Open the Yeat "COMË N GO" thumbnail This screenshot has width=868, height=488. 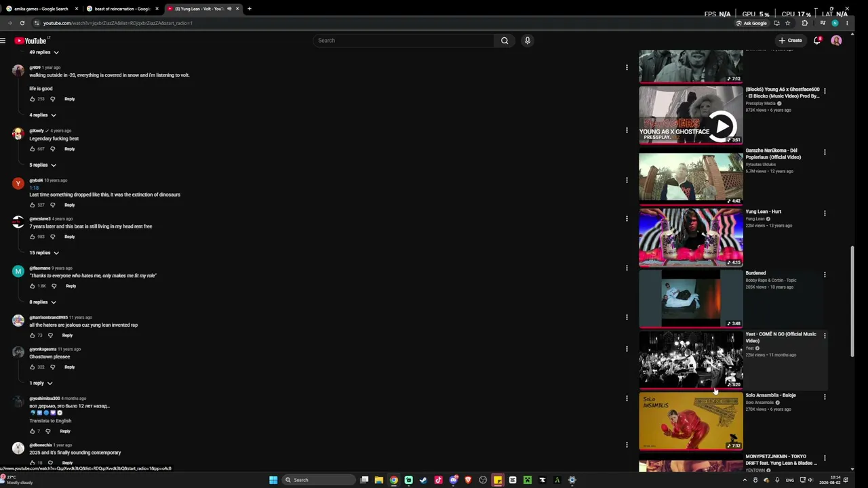691,360
